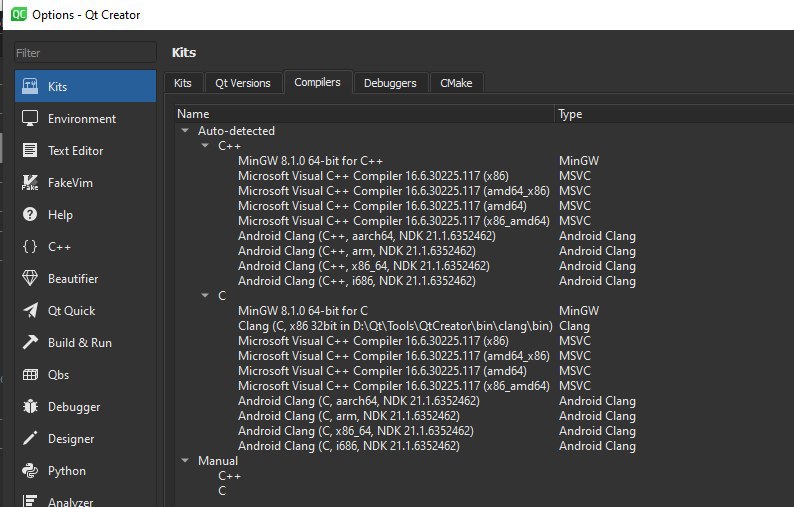Click the Help question-mark icon
The image size is (794, 507).
30,214
